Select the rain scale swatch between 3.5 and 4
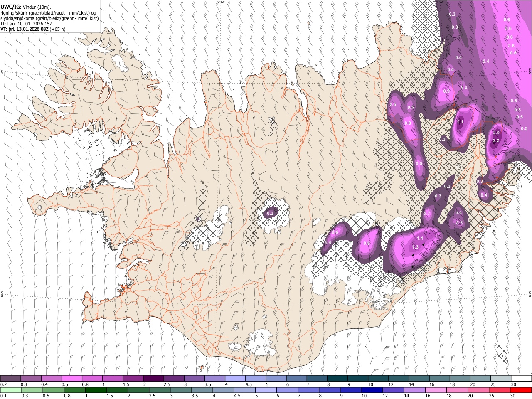This screenshot has width=532, height=399. pyautogui.click(x=202, y=390)
